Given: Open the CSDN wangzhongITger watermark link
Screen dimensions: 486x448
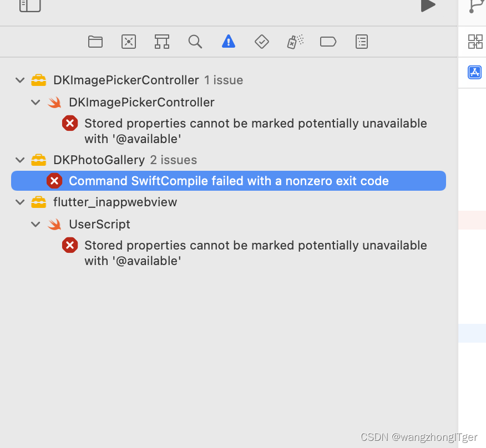Looking at the screenshot, I should (419, 437).
